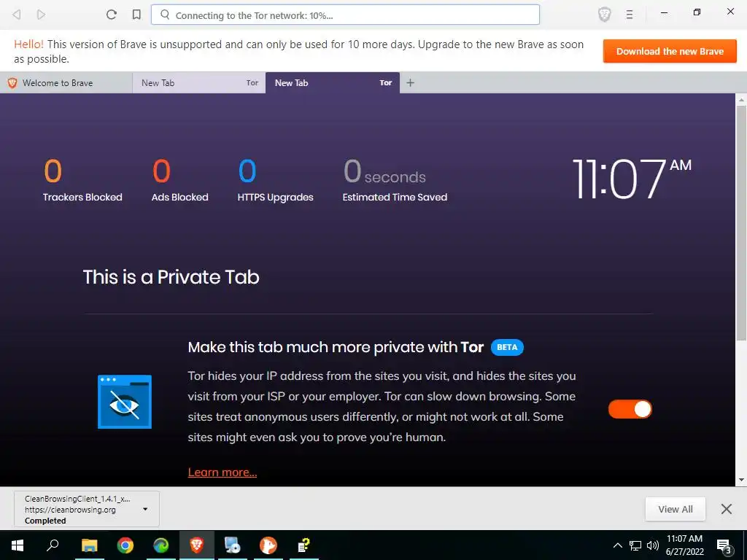Open Brave Shields lion icon
This screenshot has width=747, height=560.
pyautogui.click(x=604, y=15)
